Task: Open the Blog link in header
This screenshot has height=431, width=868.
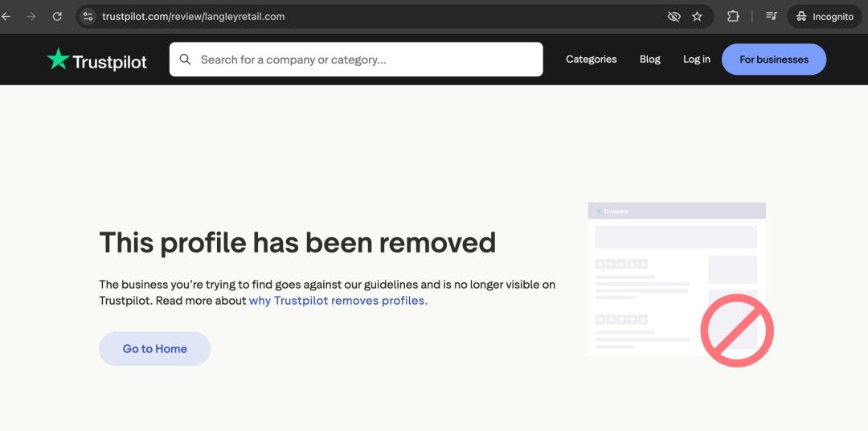Action: tap(650, 60)
